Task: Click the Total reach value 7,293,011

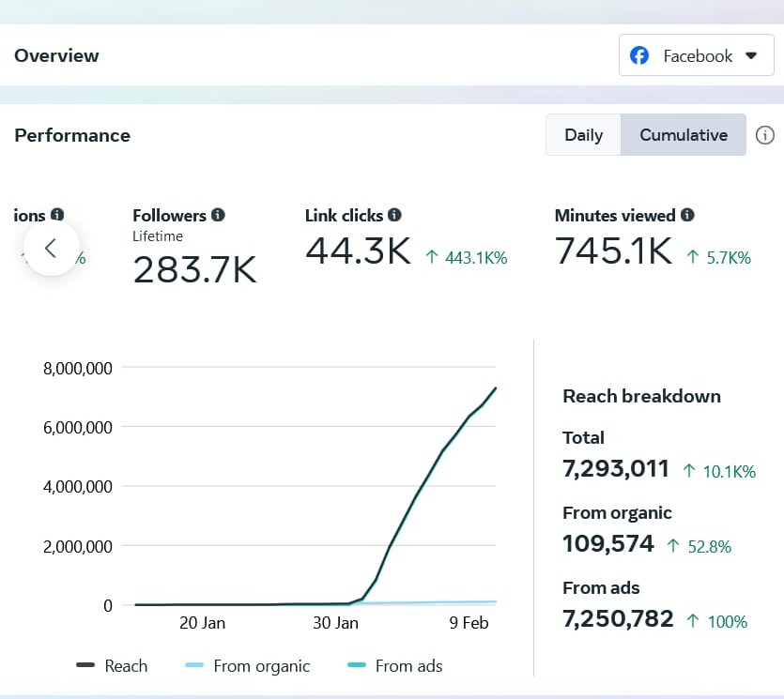Action: pyautogui.click(x=616, y=468)
